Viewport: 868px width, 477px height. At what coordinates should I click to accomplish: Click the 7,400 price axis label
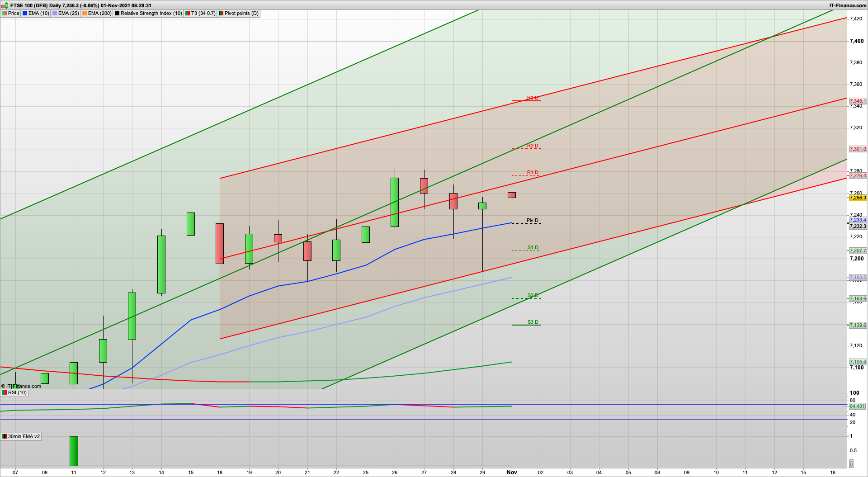[857, 41]
